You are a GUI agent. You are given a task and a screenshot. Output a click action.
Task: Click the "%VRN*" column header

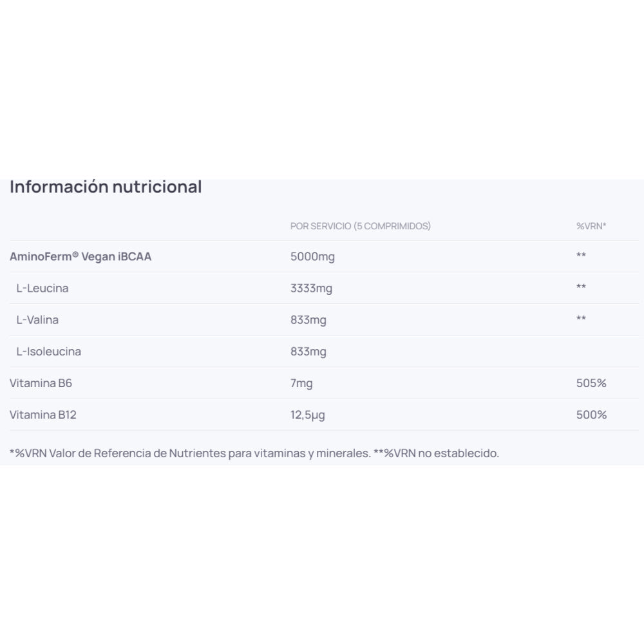click(591, 226)
